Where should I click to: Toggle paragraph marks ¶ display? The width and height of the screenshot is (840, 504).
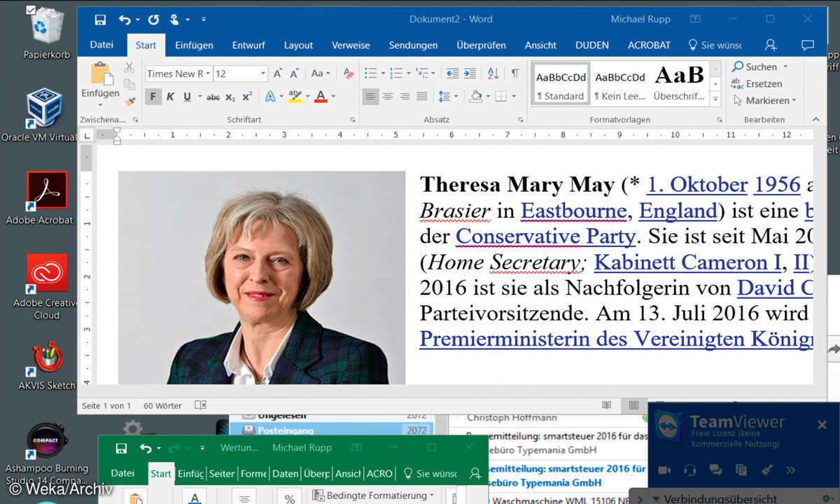coord(515,73)
